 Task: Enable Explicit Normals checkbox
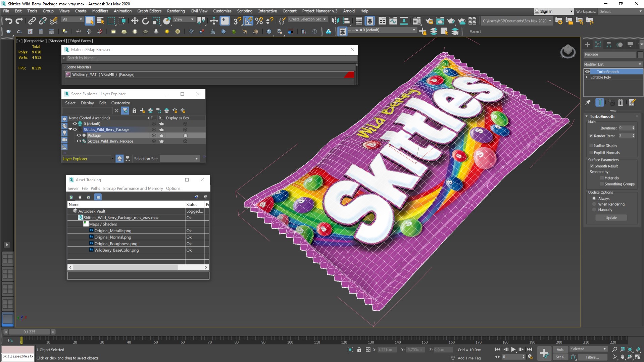click(x=591, y=153)
